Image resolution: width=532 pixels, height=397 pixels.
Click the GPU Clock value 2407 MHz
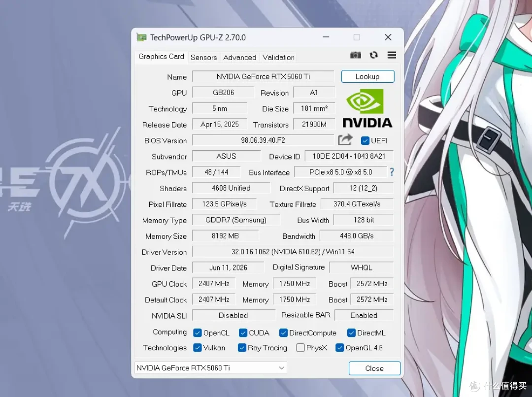coord(214,283)
